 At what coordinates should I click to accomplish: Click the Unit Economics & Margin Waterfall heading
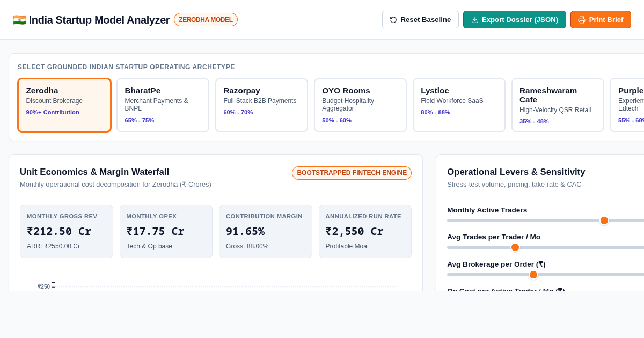click(x=94, y=172)
